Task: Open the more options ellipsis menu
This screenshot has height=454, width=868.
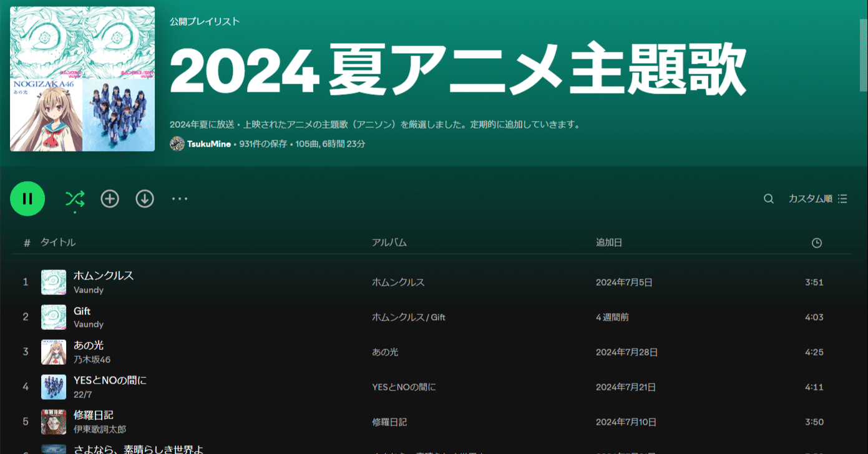Action: coord(180,199)
